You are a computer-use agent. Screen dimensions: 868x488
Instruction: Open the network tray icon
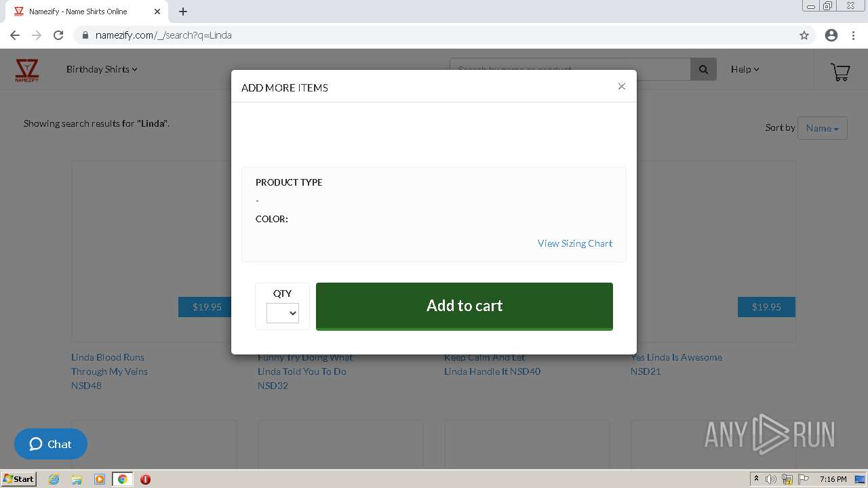787,479
